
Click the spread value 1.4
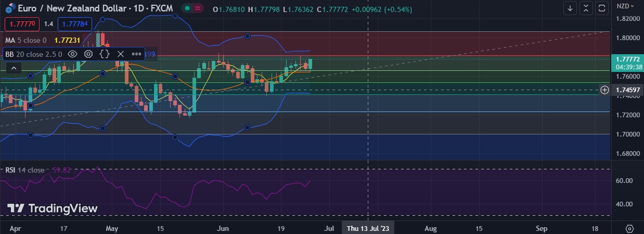tap(48, 23)
